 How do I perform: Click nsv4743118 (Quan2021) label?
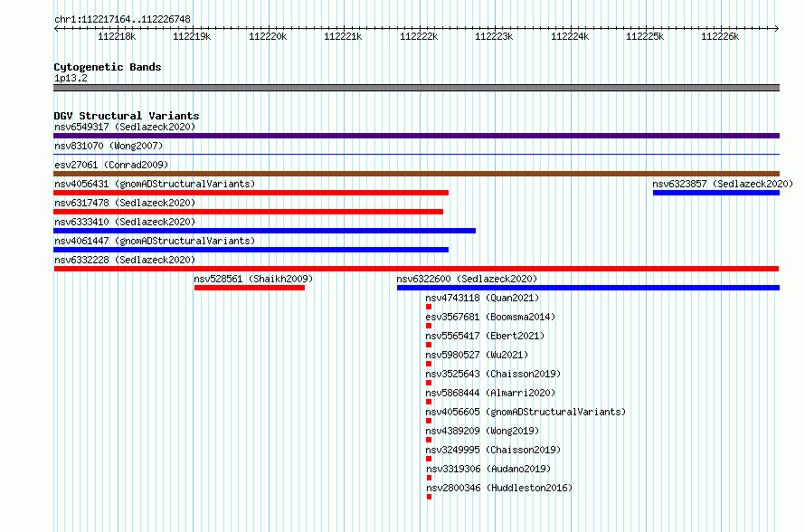pos(482,298)
